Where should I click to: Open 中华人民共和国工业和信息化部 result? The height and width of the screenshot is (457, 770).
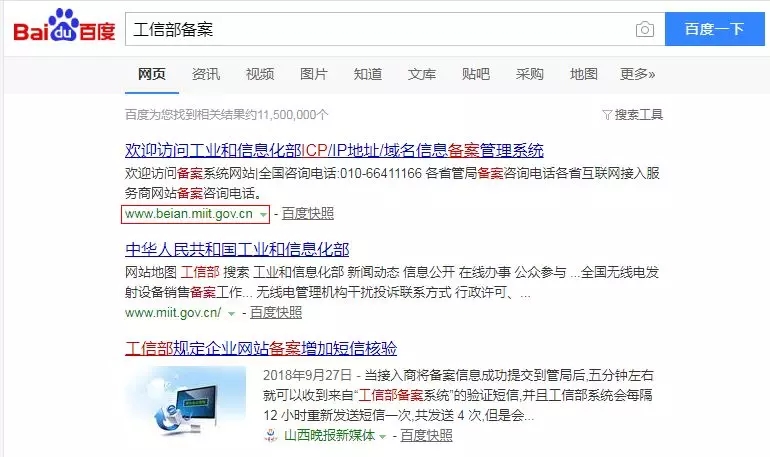(x=237, y=249)
